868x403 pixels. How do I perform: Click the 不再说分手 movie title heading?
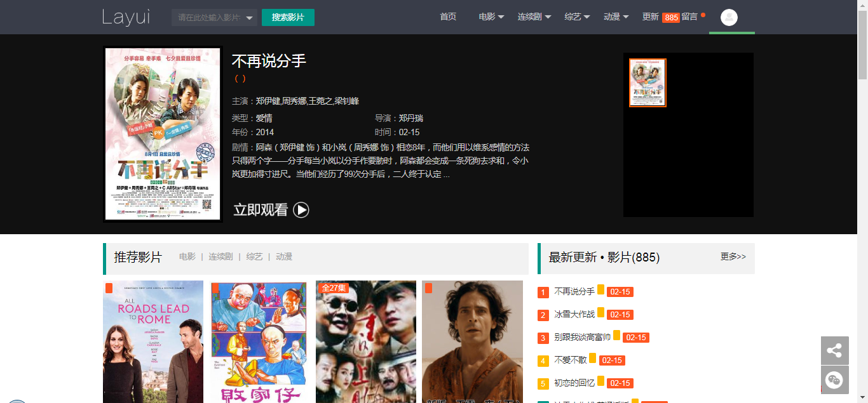pyautogui.click(x=269, y=61)
